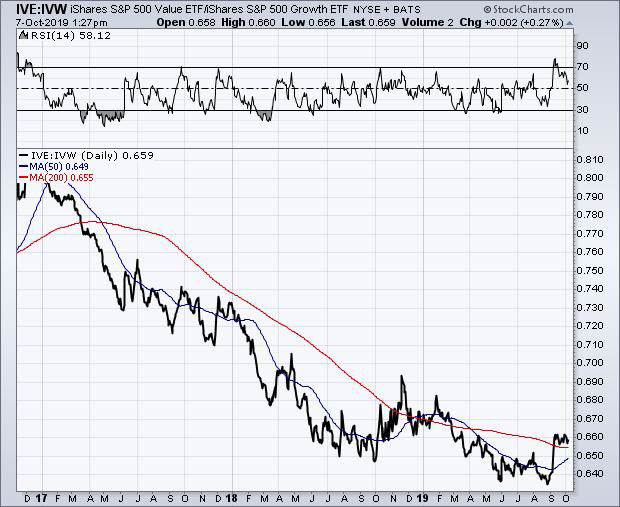Click the Open 0.658 value
This screenshot has height=507, width=620.
(x=186, y=23)
